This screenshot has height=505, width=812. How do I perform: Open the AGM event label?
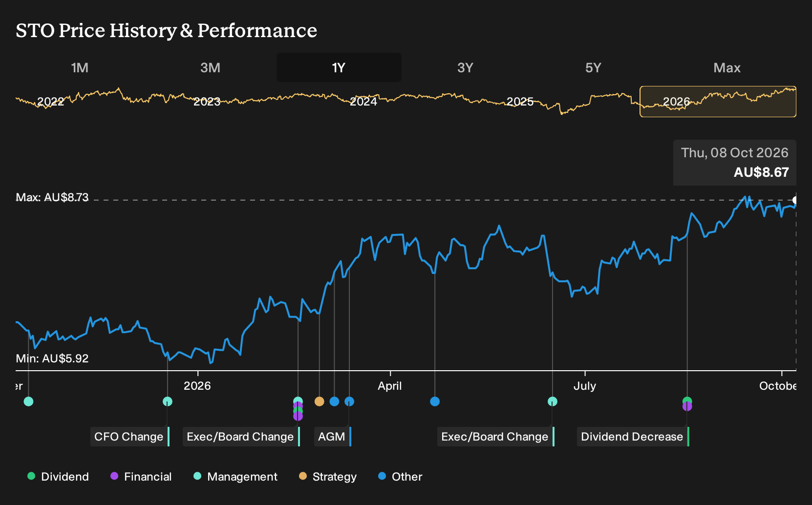click(x=332, y=437)
